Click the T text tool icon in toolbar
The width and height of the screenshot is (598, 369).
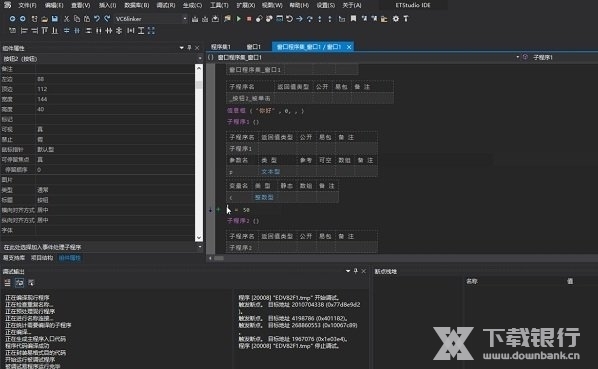[406, 19]
